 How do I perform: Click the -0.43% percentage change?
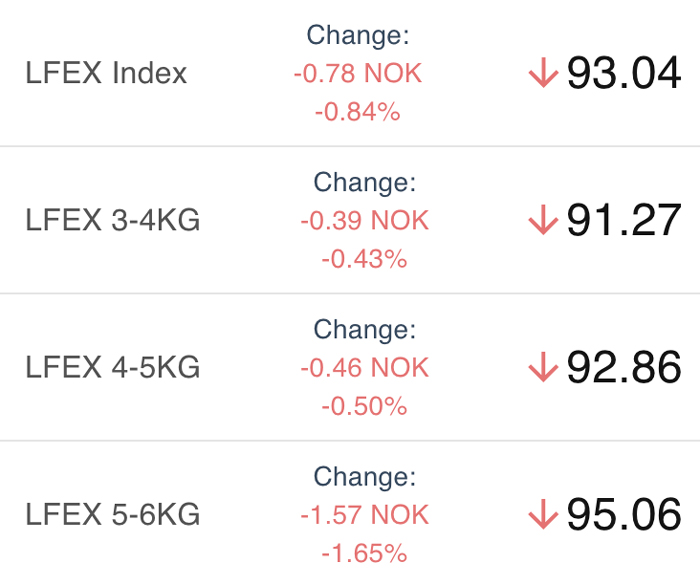coord(364,259)
